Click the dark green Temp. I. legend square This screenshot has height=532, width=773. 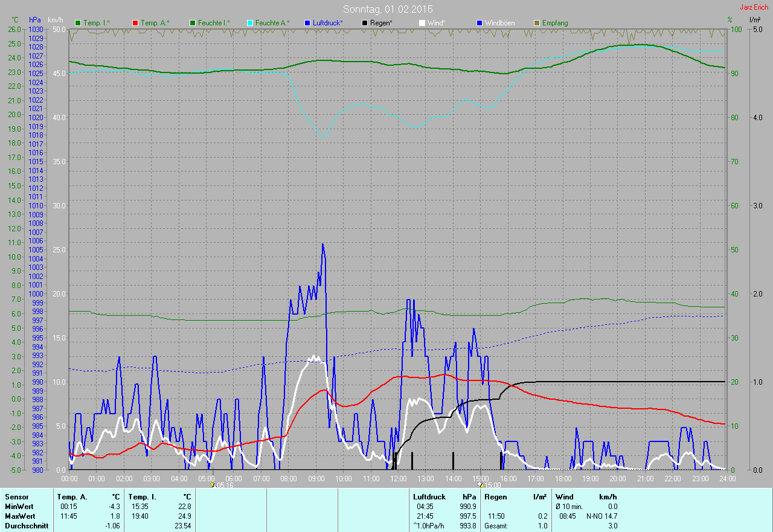click(x=78, y=23)
